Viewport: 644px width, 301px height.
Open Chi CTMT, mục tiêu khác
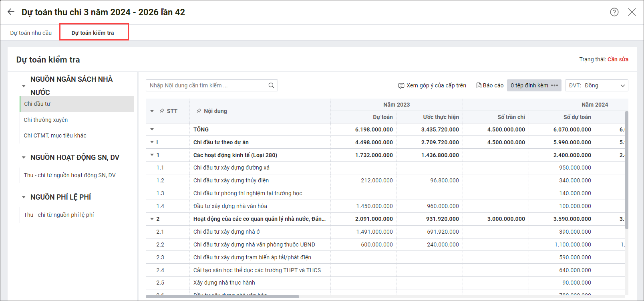click(x=55, y=135)
